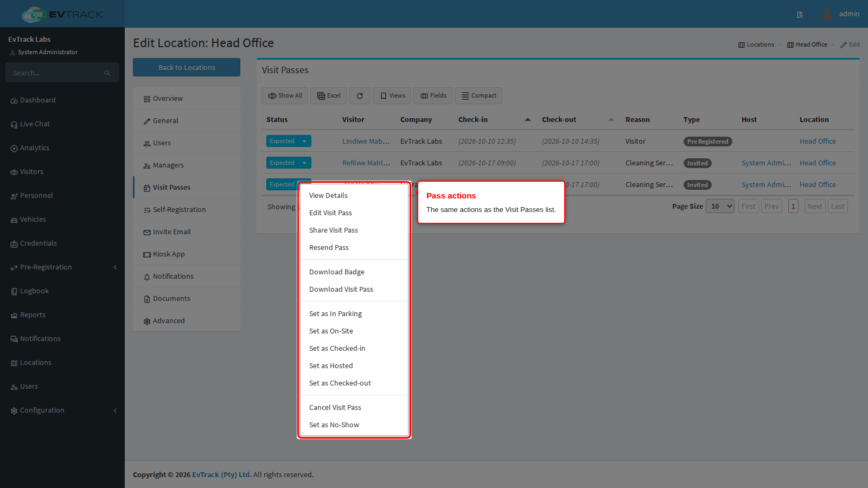The width and height of the screenshot is (868, 488).
Task: Sort by Check-out column arrow
Action: pyautogui.click(x=611, y=120)
